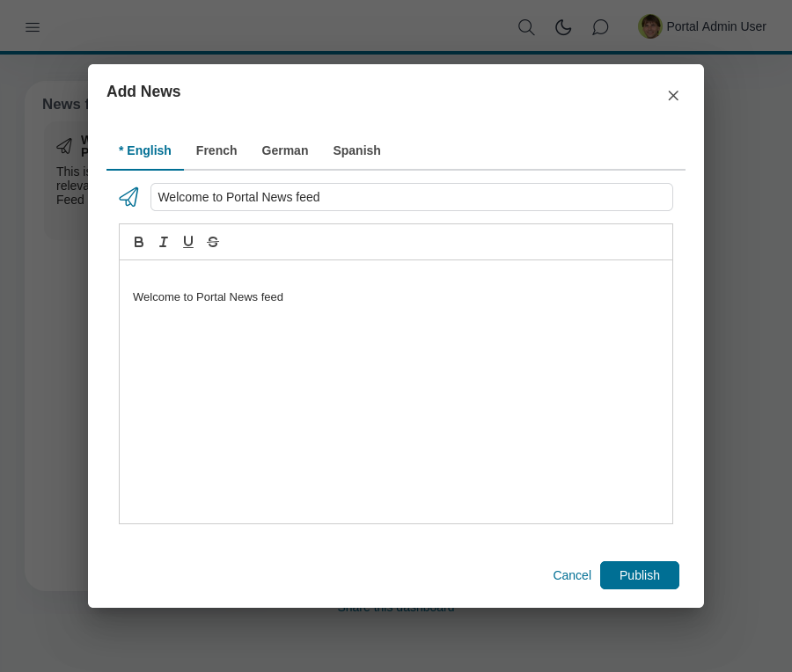Screen dimensions: 792x672
Task: Click the paper plane icon beside the title
Action: click(x=128, y=197)
